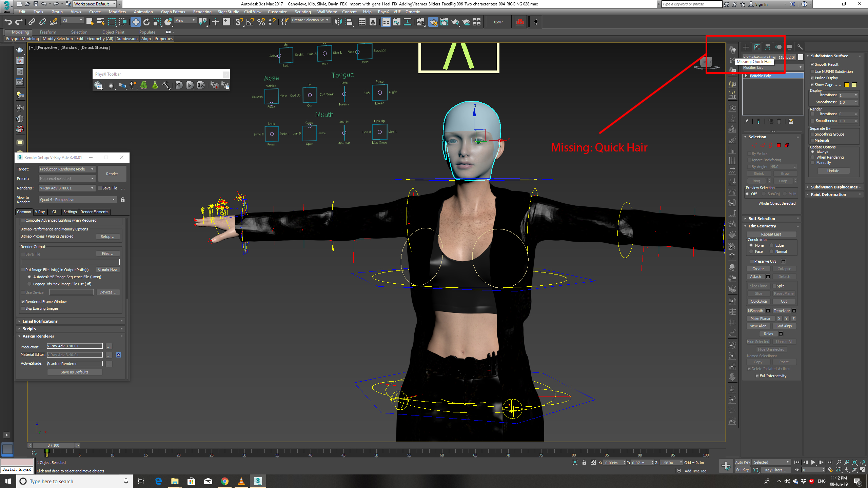Click the yellow Show Cage color swatch

coord(847,85)
